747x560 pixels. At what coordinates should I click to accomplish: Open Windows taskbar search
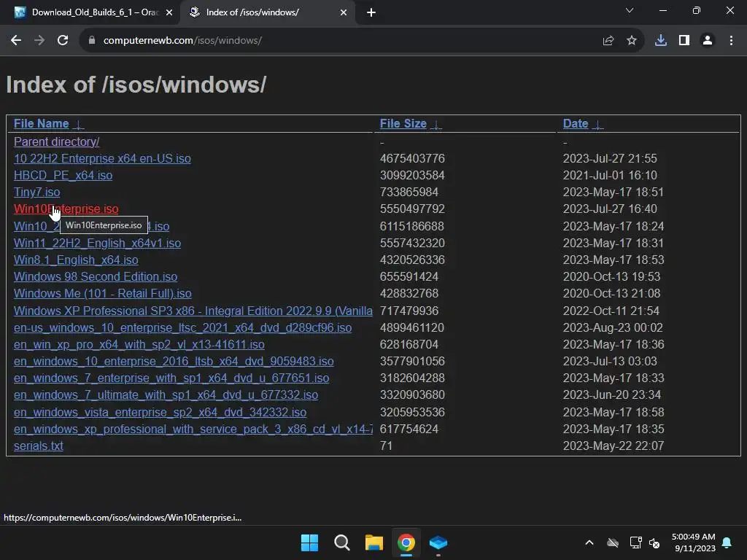point(341,542)
